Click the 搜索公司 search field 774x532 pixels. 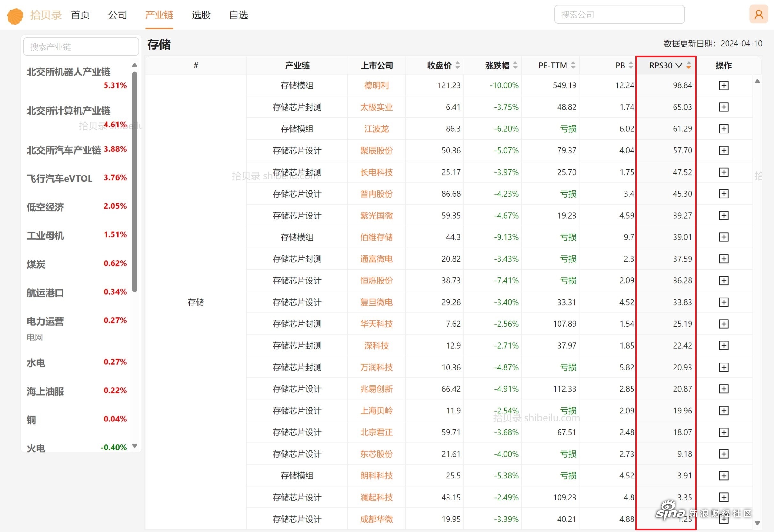tap(619, 14)
